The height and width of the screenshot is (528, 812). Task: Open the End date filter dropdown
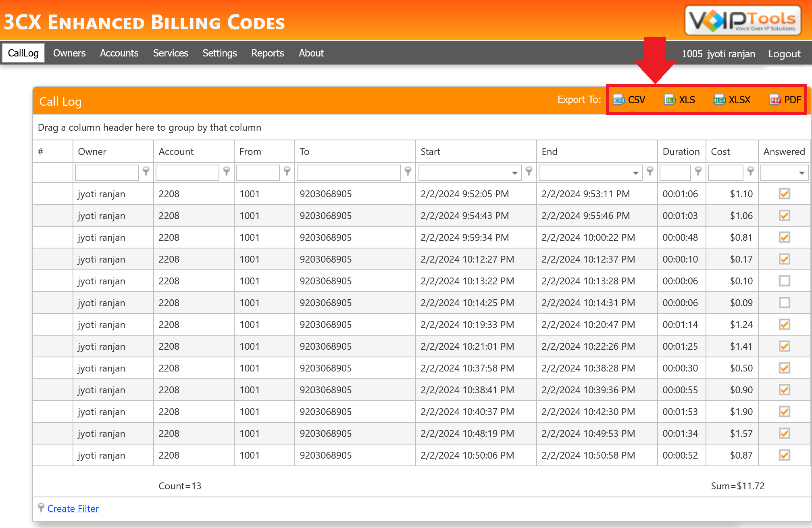[635, 172]
